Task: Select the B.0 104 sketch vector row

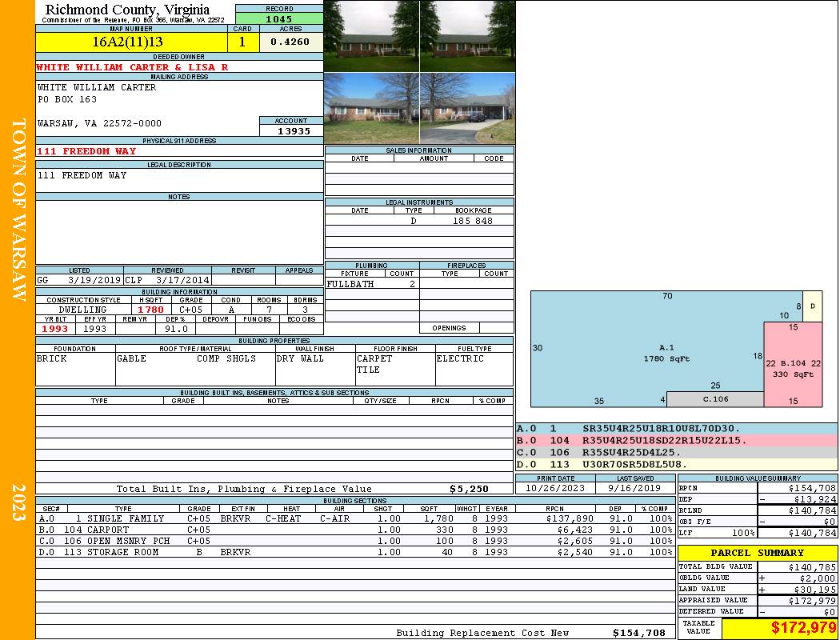Action: coord(676,441)
